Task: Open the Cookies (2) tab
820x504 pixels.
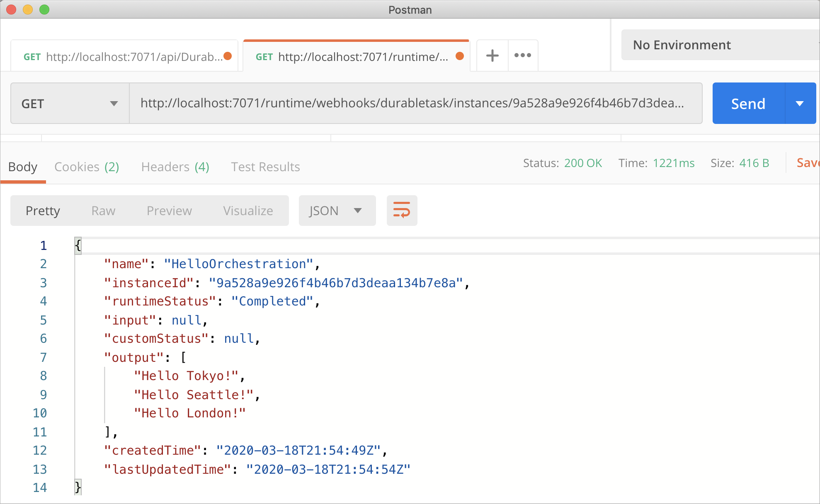Action: 86,167
